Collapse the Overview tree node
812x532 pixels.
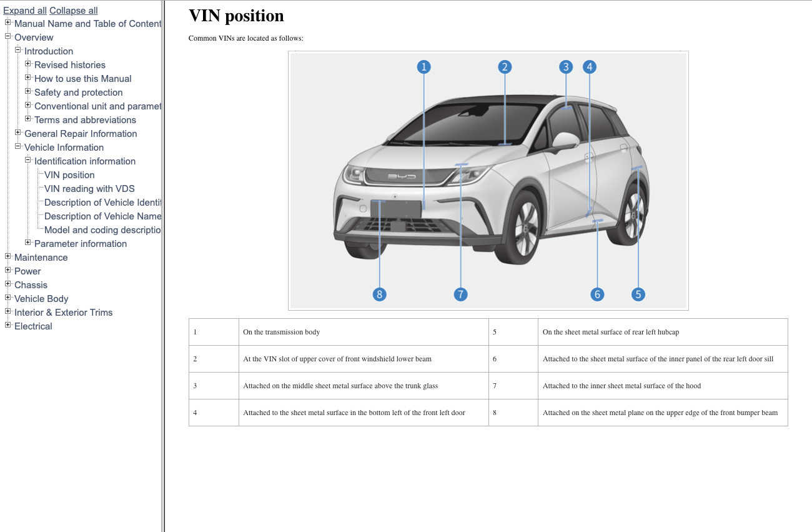tap(8, 37)
